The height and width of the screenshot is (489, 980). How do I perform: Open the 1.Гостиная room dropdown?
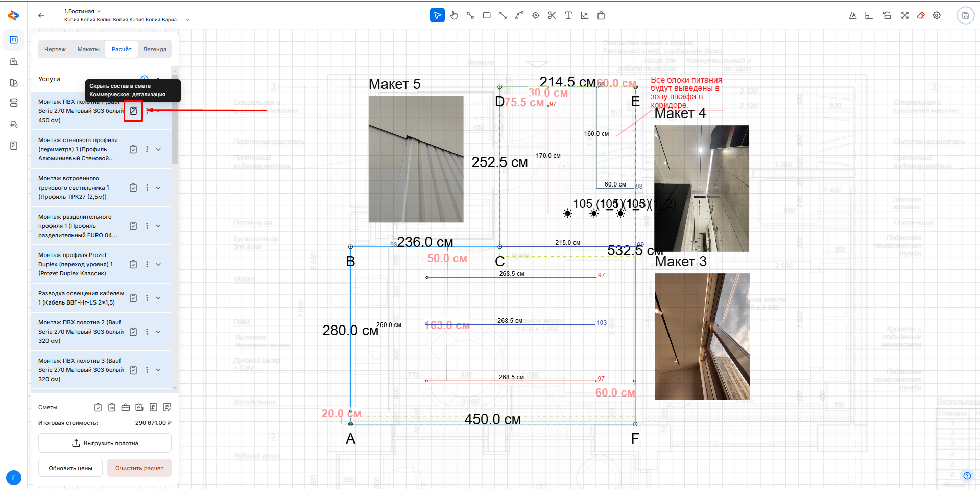click(83, 11)
